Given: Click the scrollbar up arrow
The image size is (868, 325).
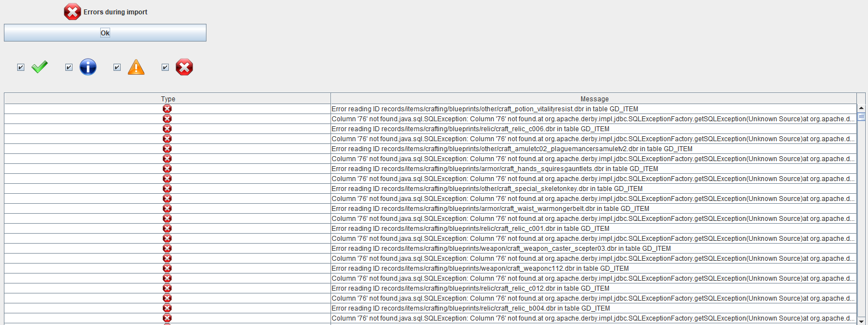Looking at the screenshot, I should point(861,108).
